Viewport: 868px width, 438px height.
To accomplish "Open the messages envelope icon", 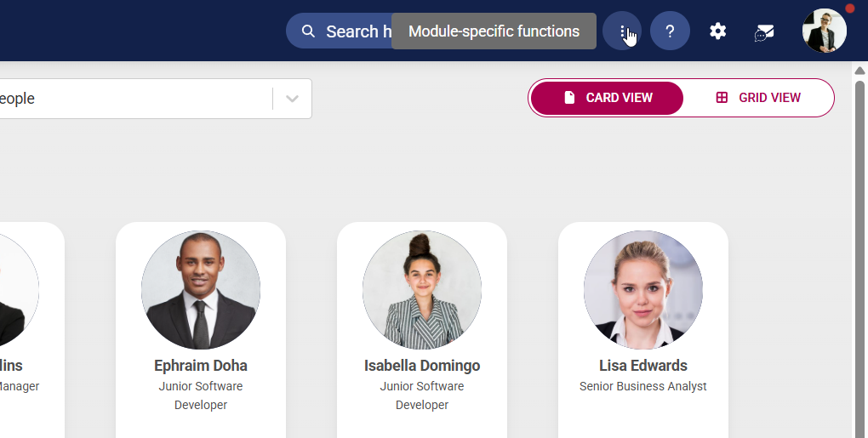I will pyautogui.click(x=764, y=32).
